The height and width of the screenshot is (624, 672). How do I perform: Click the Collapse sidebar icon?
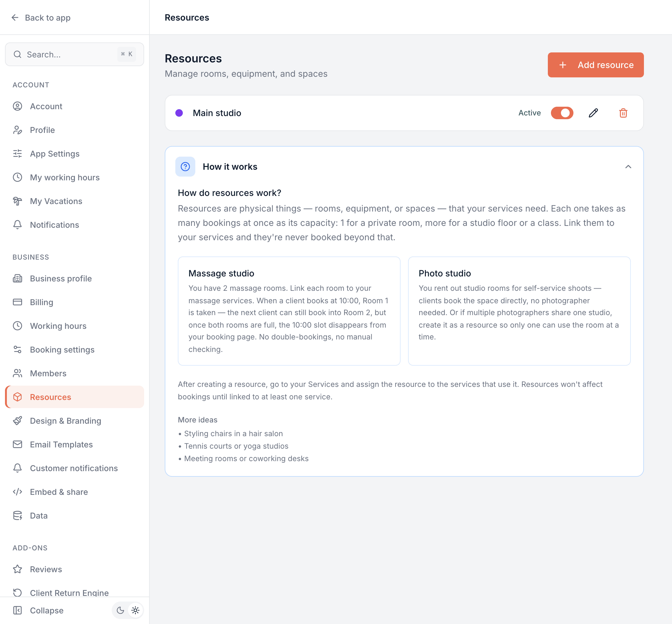17,610
